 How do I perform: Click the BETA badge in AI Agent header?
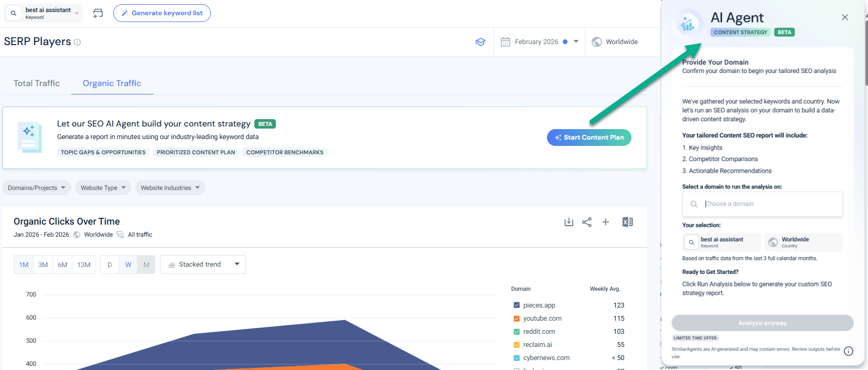coord(785,32)
